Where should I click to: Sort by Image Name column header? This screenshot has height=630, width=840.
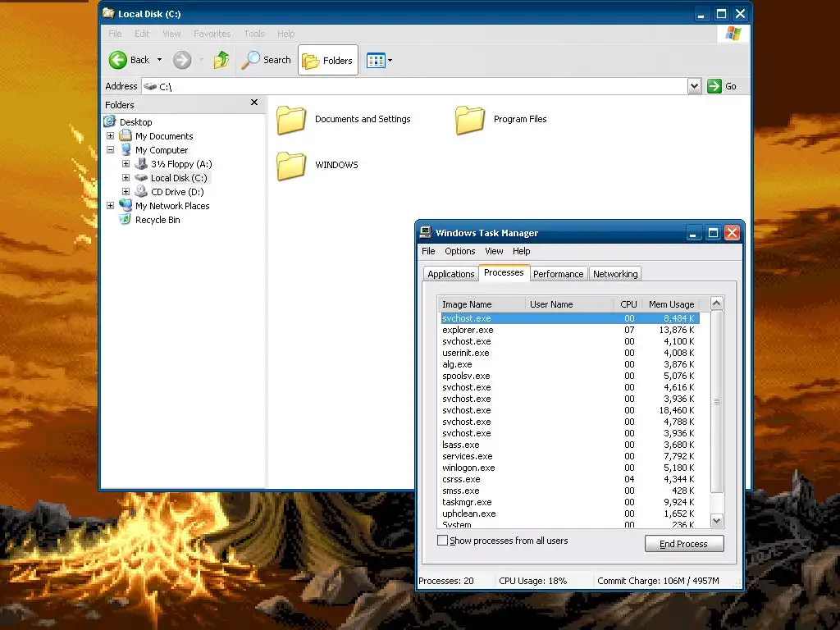click(481, 304)
